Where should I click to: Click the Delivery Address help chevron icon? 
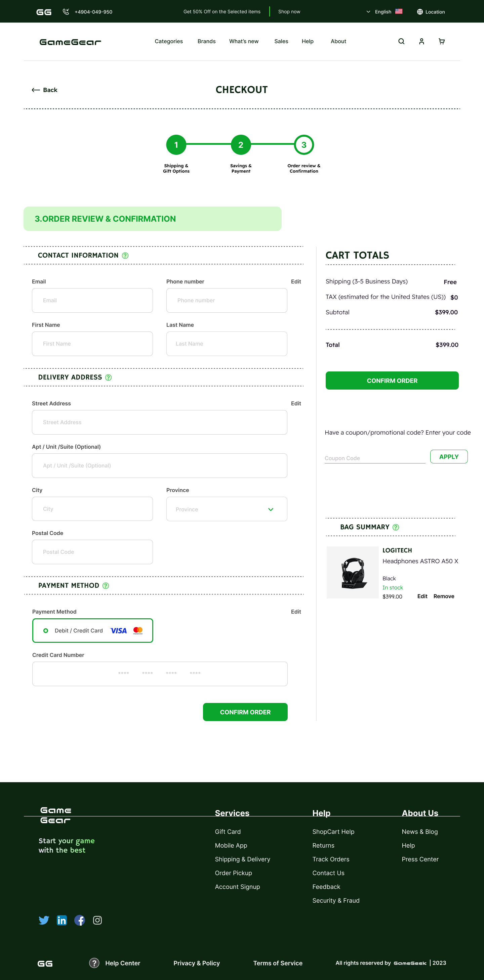pos(108,377)
